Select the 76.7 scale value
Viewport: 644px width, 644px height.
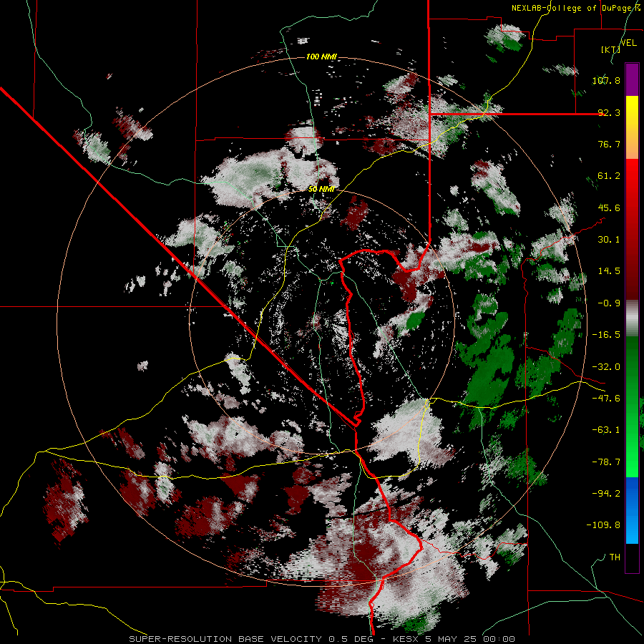609,144
